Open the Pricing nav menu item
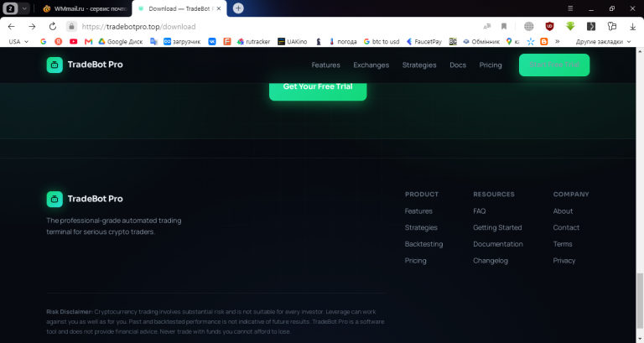Viewport: 644px width, 343px height. point(491,65)
